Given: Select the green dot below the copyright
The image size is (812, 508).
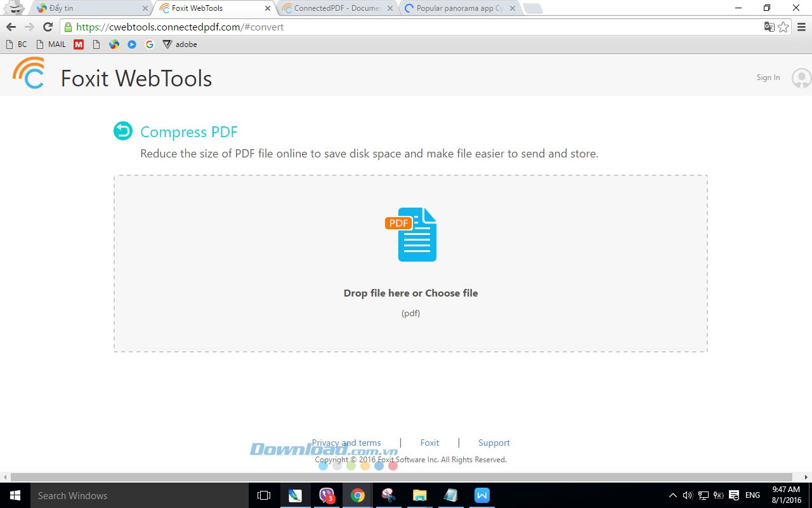Looking at the screenshot, I should click(x=351, y=465).
